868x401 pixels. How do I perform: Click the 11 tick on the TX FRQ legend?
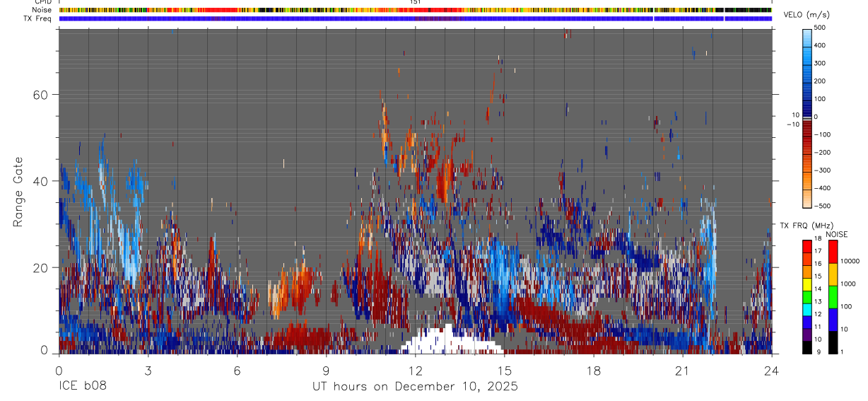point(818,327)
